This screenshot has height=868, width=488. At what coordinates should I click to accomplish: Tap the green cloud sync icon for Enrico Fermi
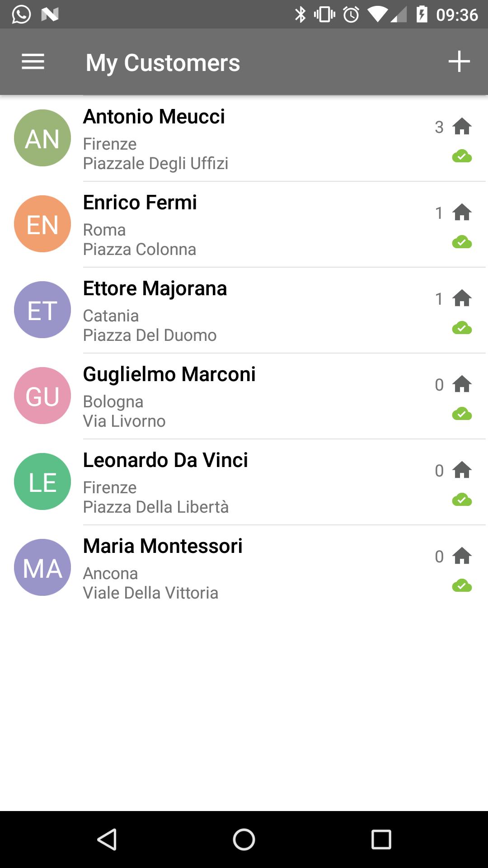click(462, 242)
